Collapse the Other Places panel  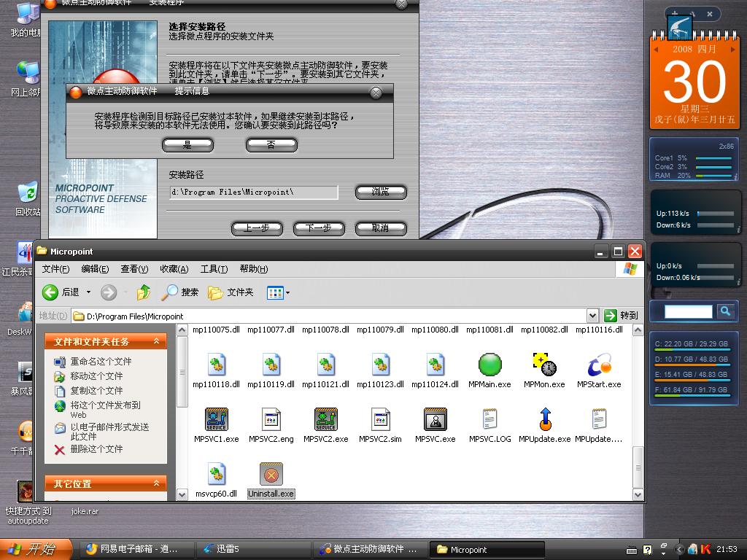156,483
